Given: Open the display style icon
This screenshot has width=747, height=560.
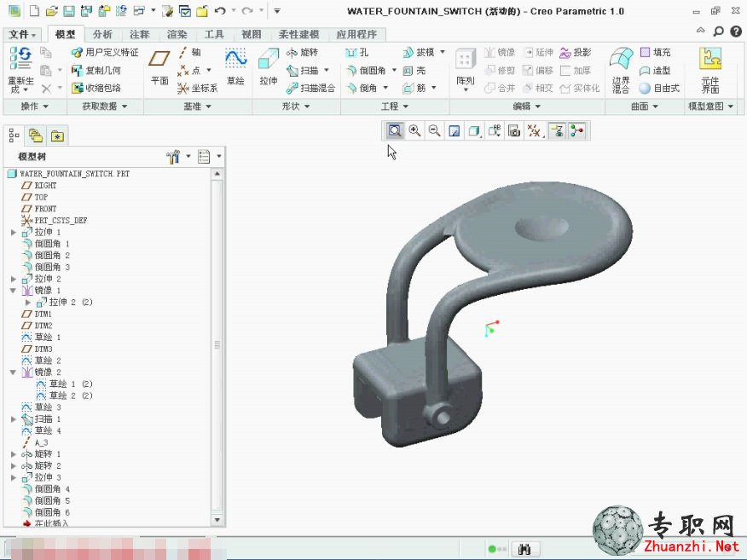Looking at the screenshot, I should click(474, 131).
